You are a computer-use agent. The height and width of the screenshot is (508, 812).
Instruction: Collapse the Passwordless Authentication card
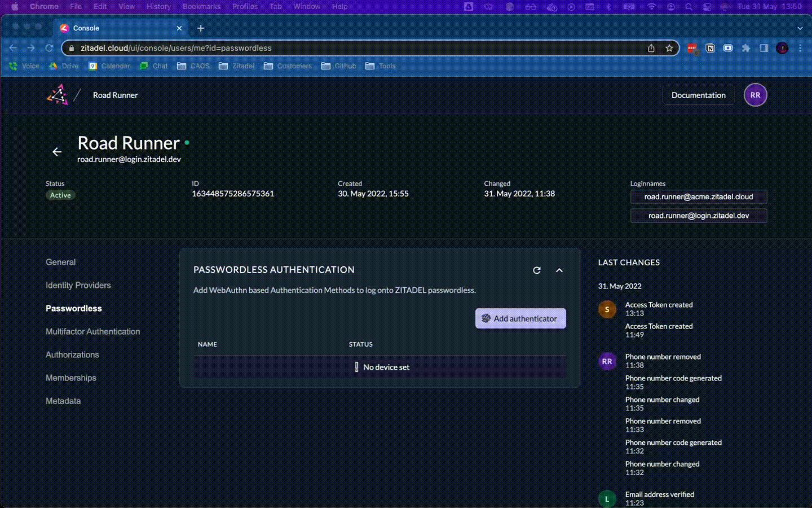click(x=559, y=270)
